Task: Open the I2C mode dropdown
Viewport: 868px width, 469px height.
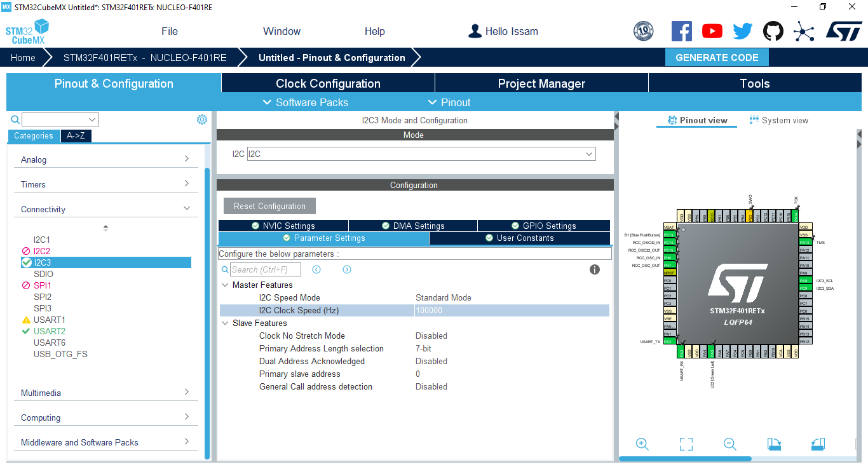Action: 421,154
